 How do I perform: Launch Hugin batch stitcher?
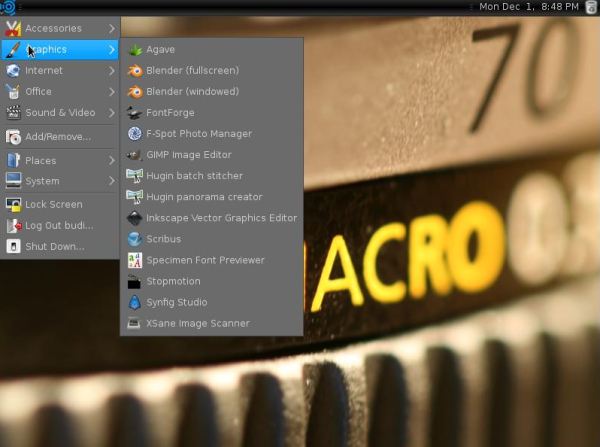[212, 176]
